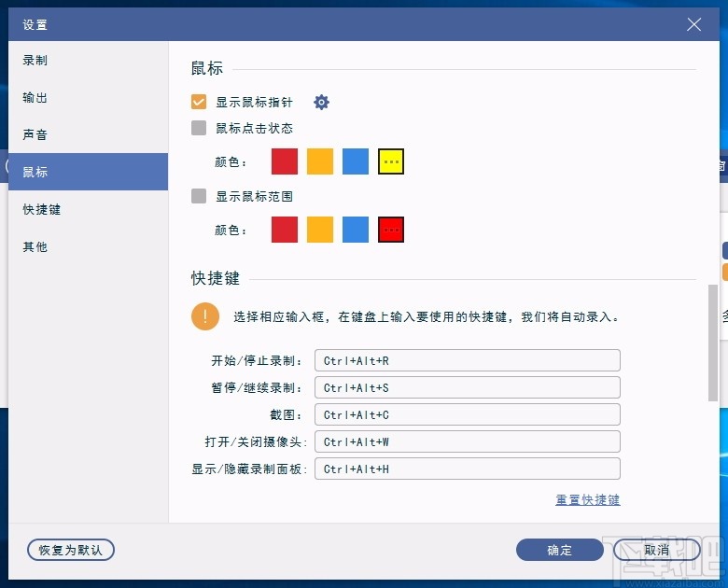Cancel changes with 取消 button
The image size is (728, 588).
coord(656,550)
